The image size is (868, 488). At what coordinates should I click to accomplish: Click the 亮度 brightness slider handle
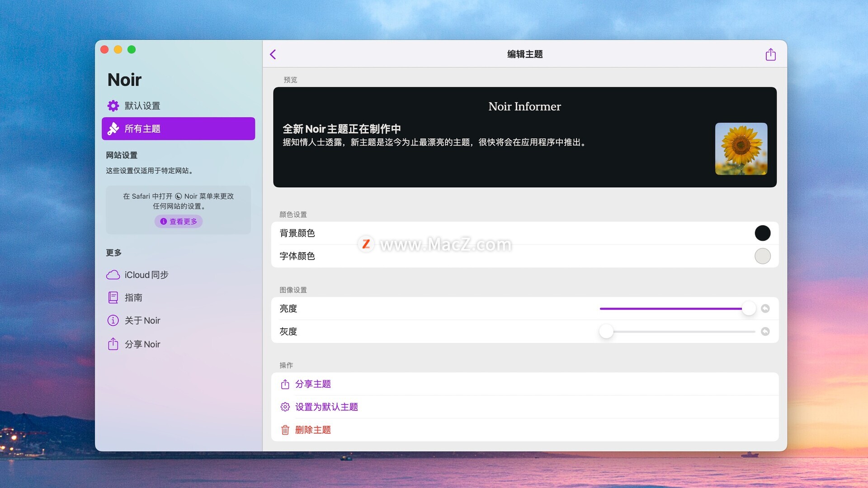pos(749,309)
